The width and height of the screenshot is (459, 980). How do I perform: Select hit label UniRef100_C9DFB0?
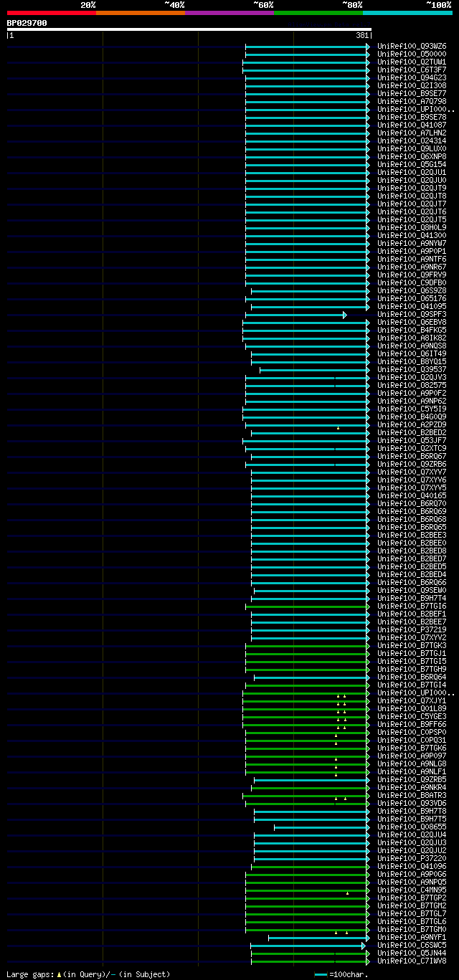(412, 282)
